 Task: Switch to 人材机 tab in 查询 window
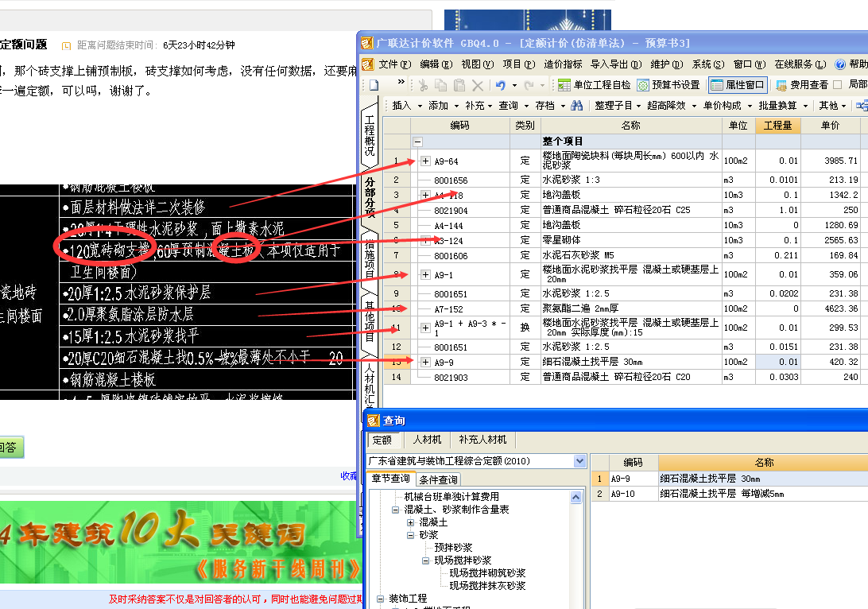tap(428, 440)
